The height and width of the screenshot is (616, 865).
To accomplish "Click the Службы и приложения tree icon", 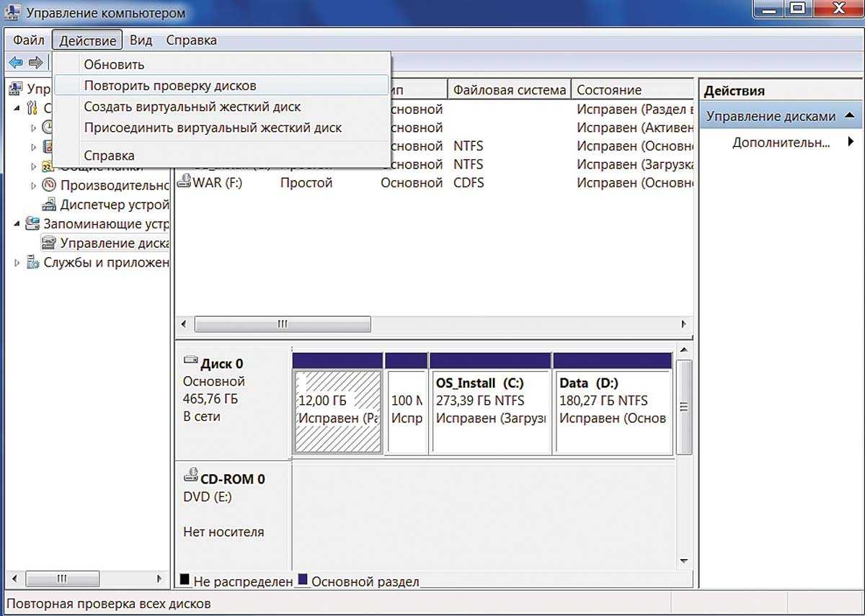I will 33,262.
